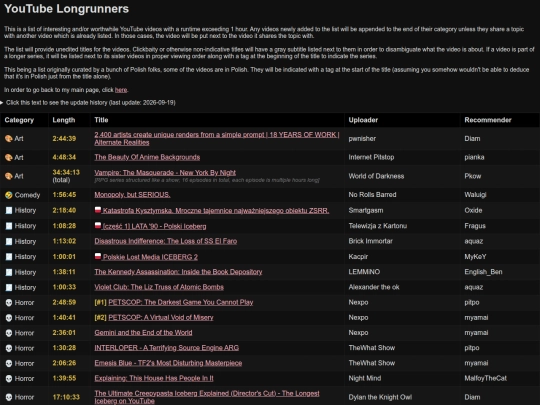Image resolution: width=540 pixels, height=405 pixels.
Task: Click the Horror skull icon in PETSCOP #1 row
Action: click(9, 303)
